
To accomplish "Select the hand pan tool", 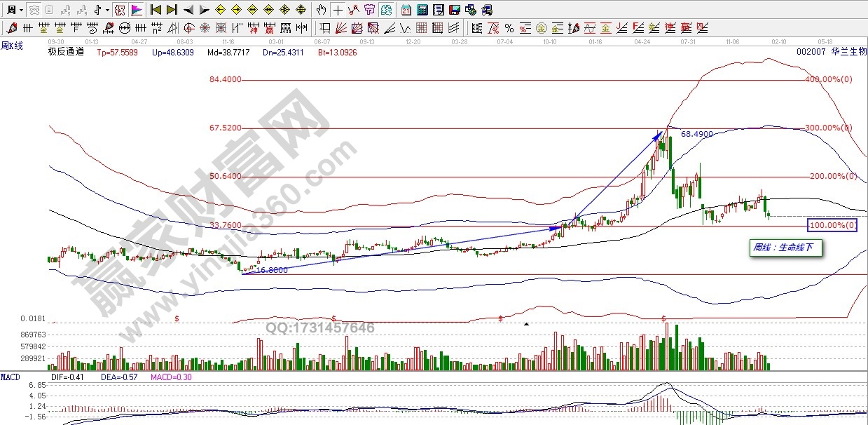I will pyautogui.click(x=321, y=10).
